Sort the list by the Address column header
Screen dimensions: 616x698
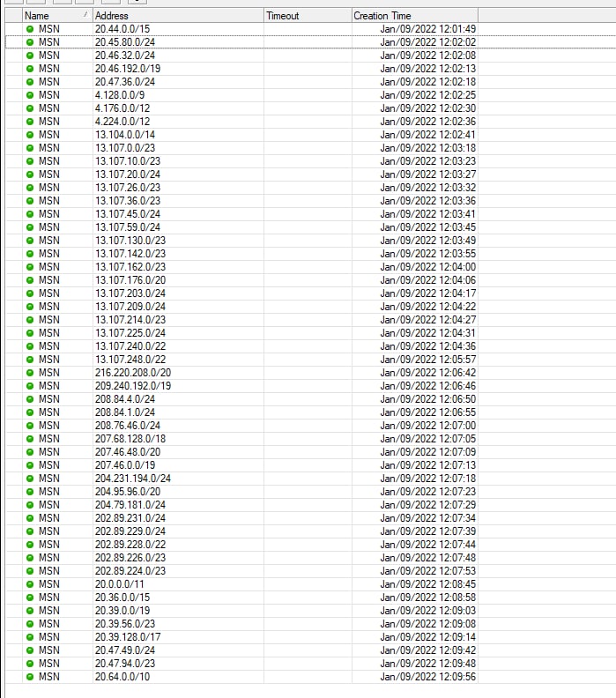(178, 16)
